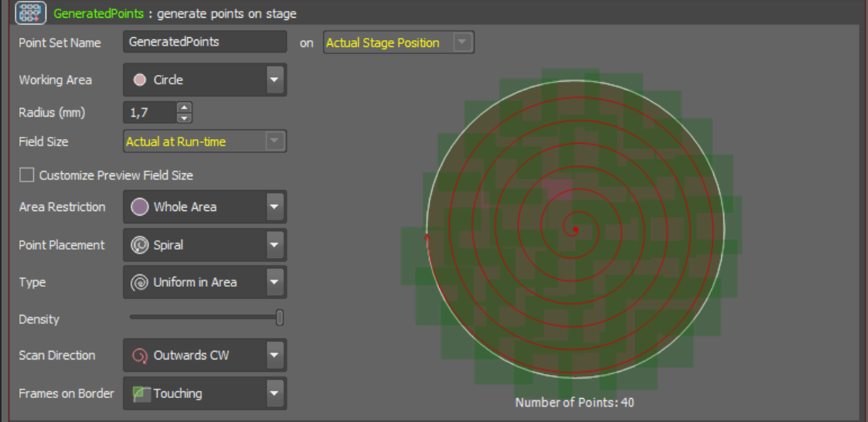Image resolution: width=868 pixels, height=422 pixels.
Task: Expand the Working Area dropdown arrow
Action: (274, 80)
